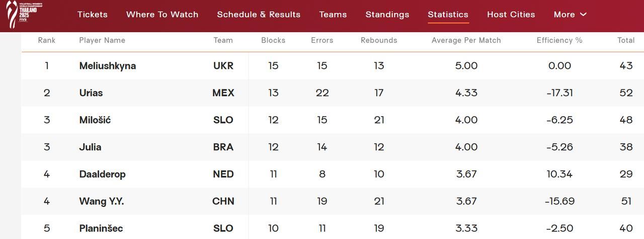Navigate to the Teams page
644x239 pixels.
pos(333,15)
